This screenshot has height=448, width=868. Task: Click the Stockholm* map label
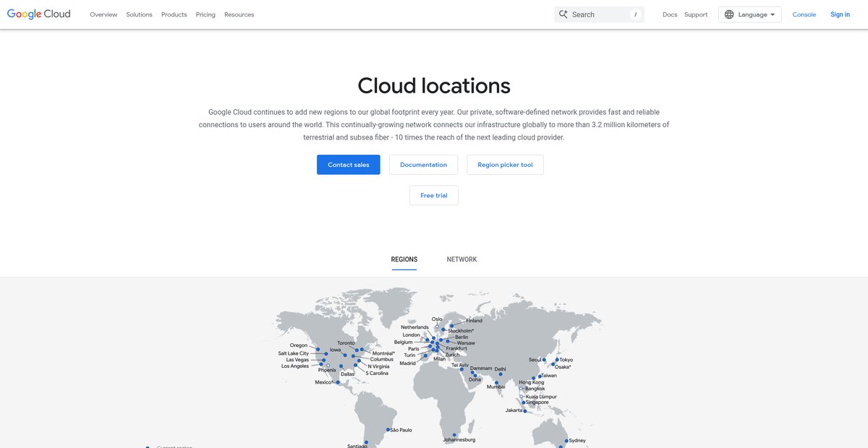pyautogui.click(x=461, y=331)
